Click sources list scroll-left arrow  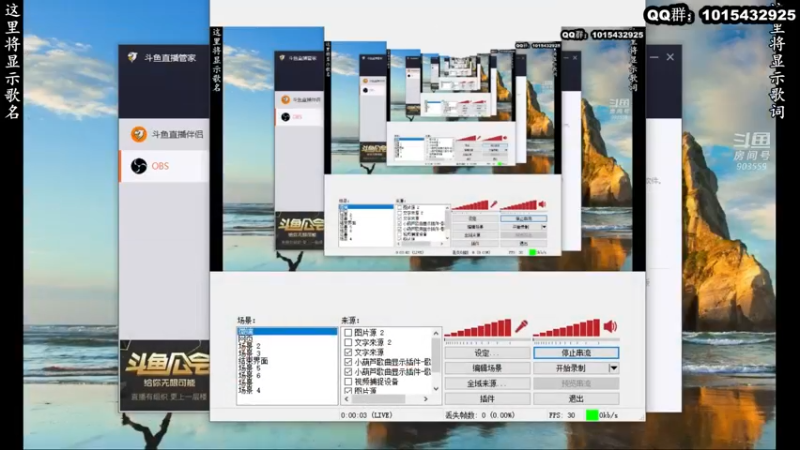347,399
